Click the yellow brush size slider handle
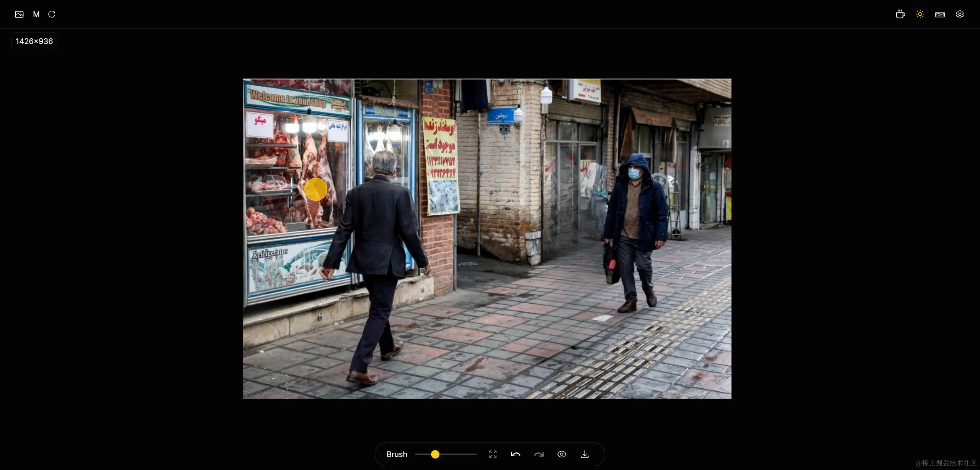Image resolution: width=980 pixels, height=470 pixels. coord(435,454)
